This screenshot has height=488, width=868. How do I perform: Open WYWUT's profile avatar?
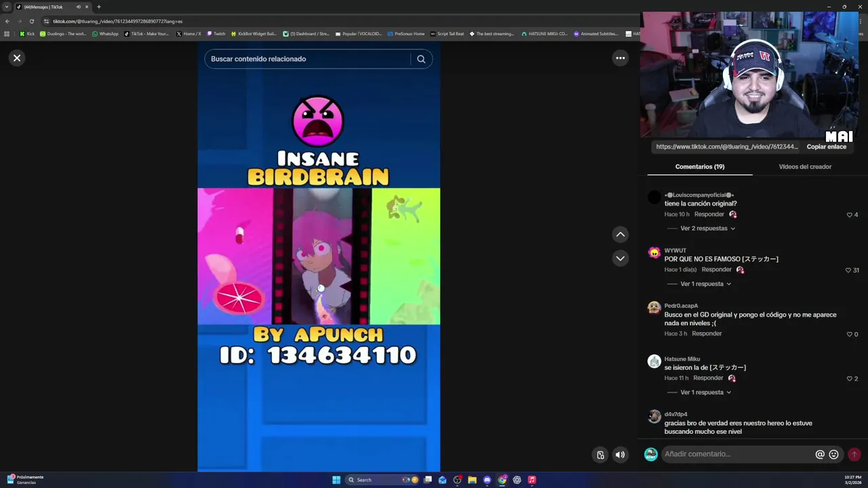coord(654,253)
